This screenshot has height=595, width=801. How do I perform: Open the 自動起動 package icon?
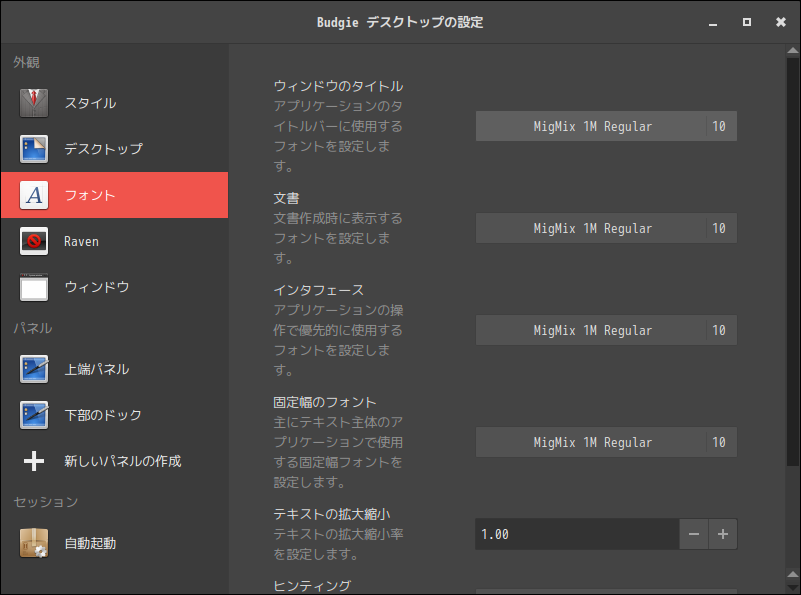pos(34,543)
